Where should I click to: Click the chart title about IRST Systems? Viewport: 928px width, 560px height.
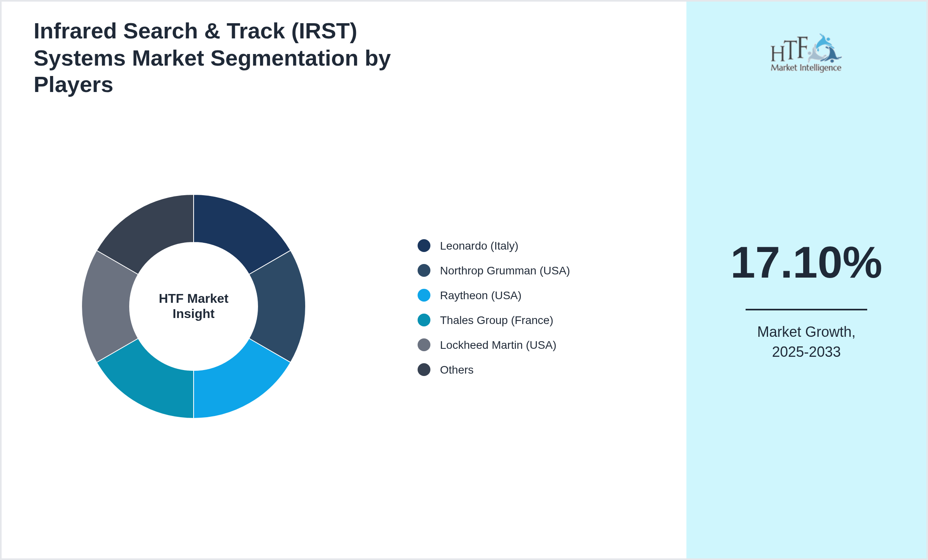click(x=212, y=58)
